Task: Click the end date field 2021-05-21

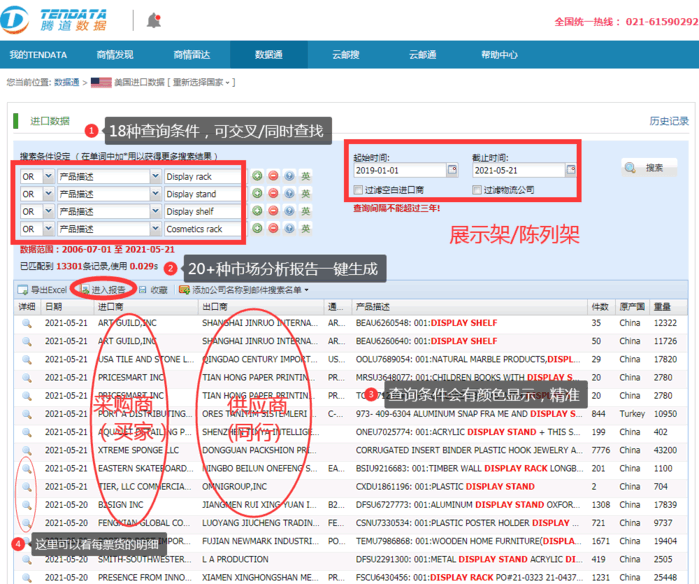Action: (x=518, y=170)
